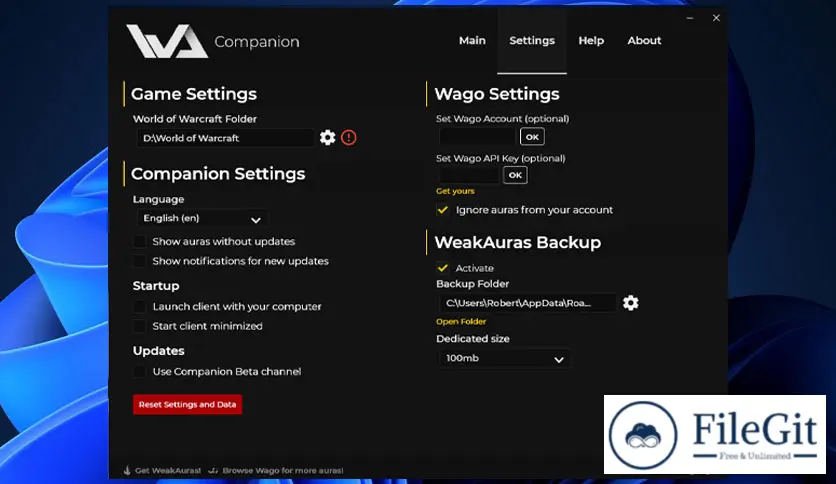
Task: Click the Updates section label
Action: [x=158, y=351]
